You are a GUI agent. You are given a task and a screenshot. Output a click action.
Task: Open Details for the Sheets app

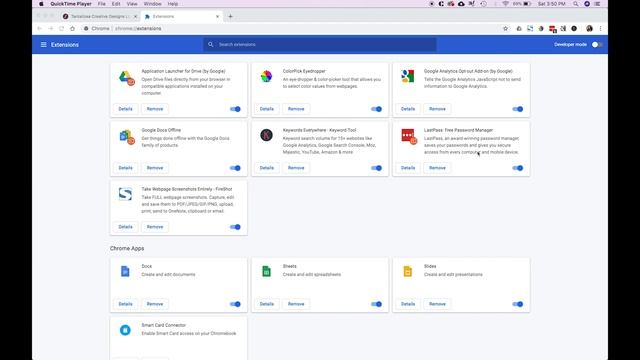(267, 304)
